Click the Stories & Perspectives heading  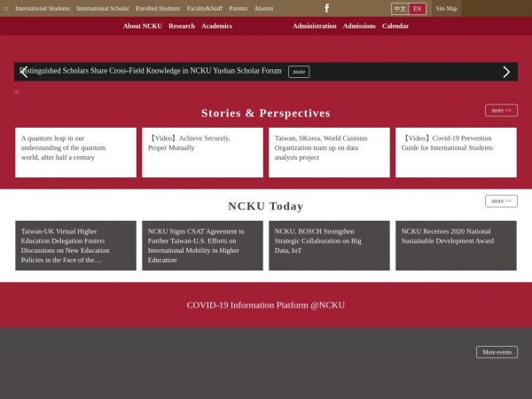click(266, 113)
